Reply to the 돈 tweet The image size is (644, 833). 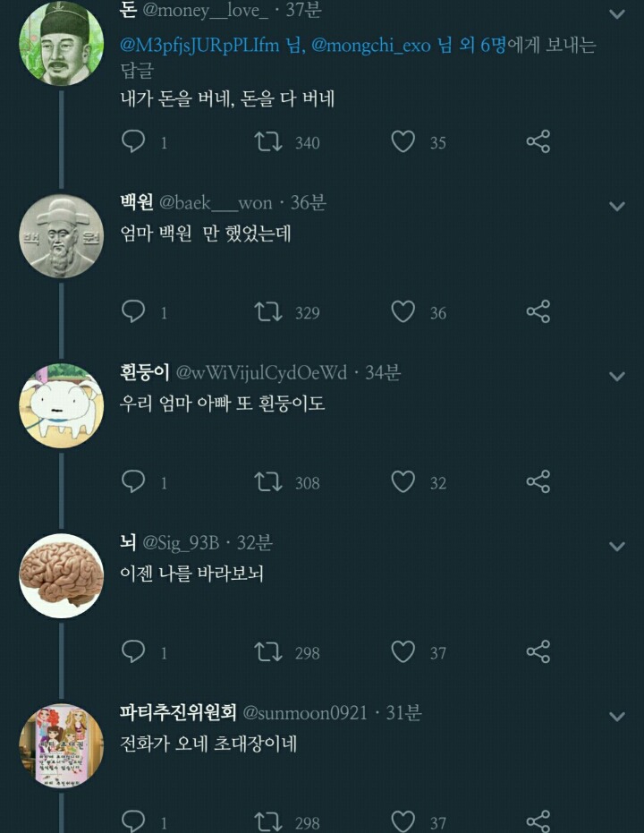(x=133, y=141)
